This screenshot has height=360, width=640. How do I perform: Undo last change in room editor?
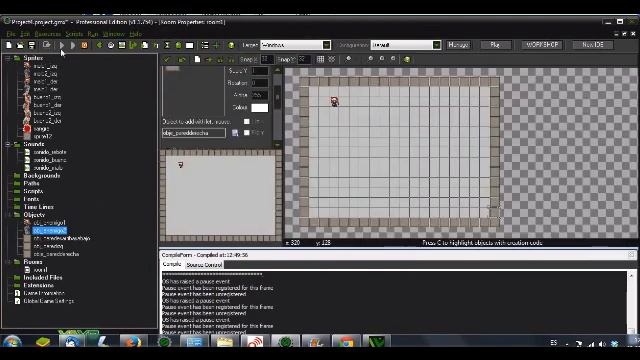pos(182,60)
